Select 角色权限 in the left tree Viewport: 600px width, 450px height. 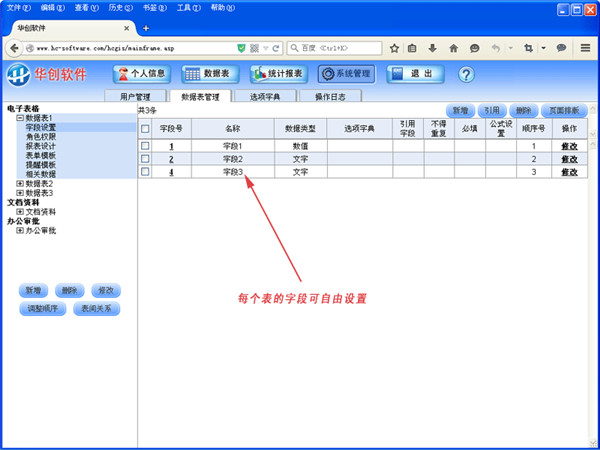tap(41, 137)
